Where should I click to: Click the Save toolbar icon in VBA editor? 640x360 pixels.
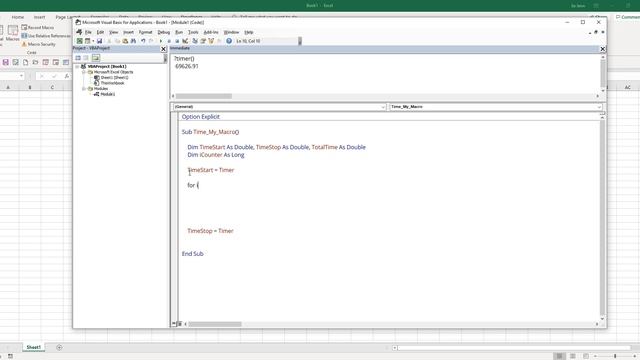pos(99,41)
